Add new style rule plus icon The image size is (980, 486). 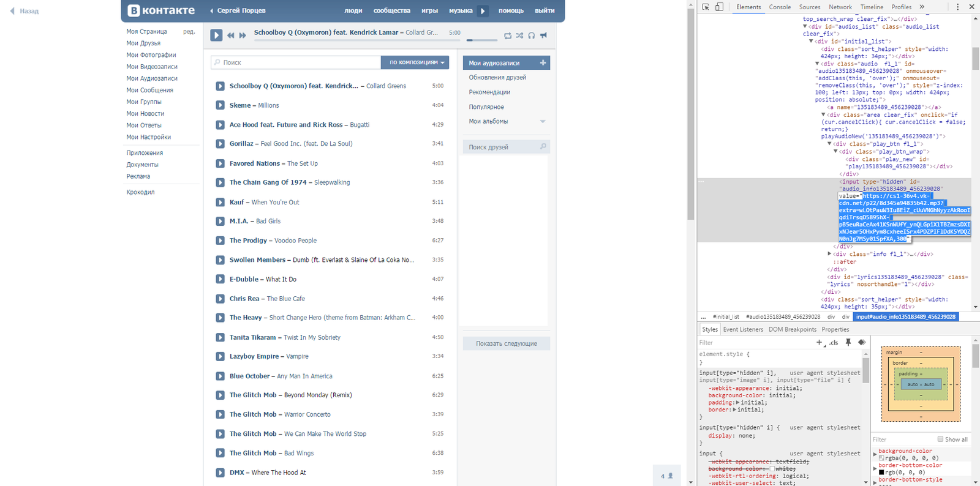tap(819, 343)
